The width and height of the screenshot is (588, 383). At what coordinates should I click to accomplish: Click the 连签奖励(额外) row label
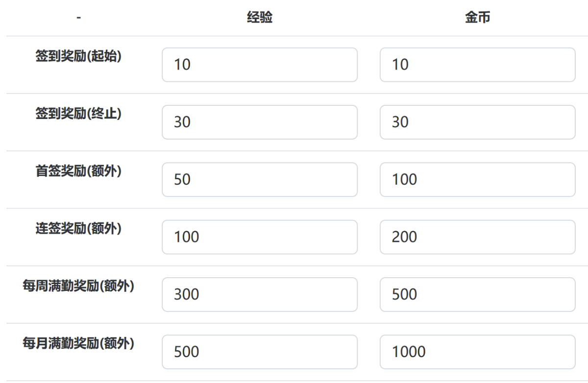(78, 229)
